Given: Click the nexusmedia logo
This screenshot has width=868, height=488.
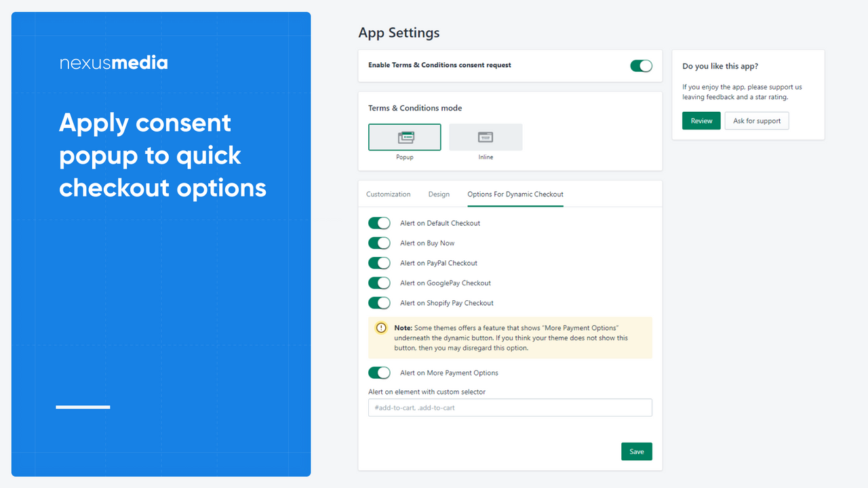Looking at the screenshot, I should pos(113,62).
